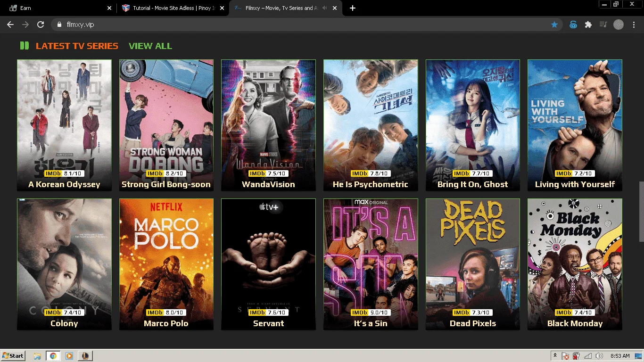Toggle the bookmark star for this page
The height and width of the screenshot is (362, 644).
tap(554, 25)
